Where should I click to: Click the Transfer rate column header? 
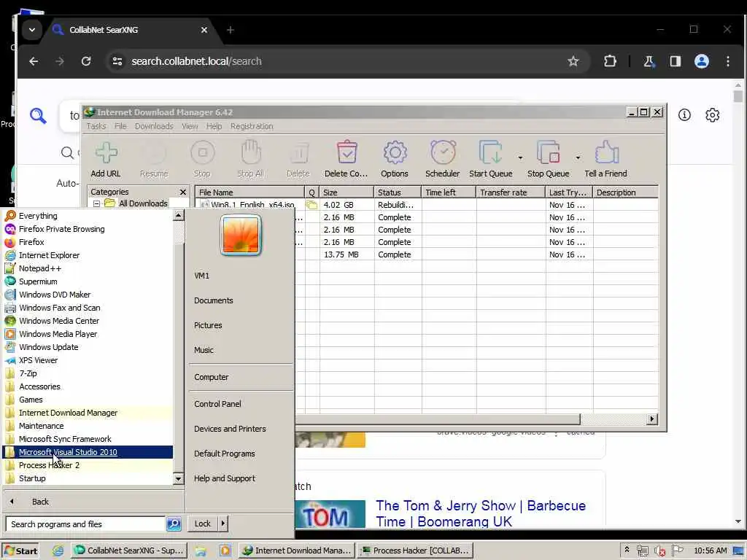click(x=510, y=192)
